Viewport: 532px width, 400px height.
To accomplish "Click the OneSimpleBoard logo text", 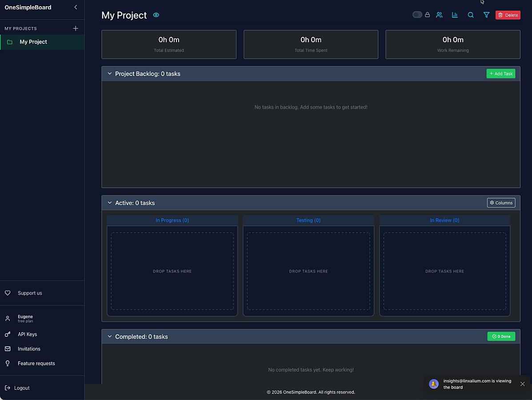I will click(x=28, y=8).
